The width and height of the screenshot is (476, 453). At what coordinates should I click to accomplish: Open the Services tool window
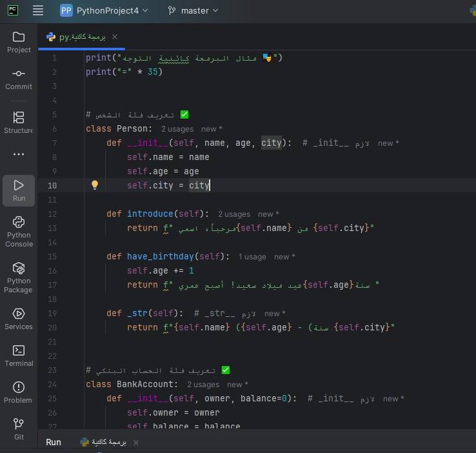coord(19,319)
